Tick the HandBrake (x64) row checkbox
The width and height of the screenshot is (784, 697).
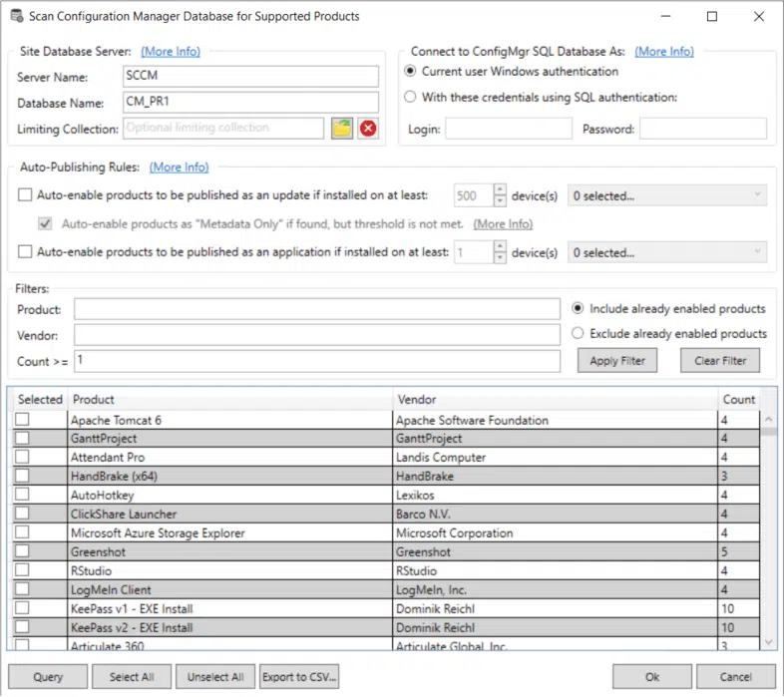(22, 476)
